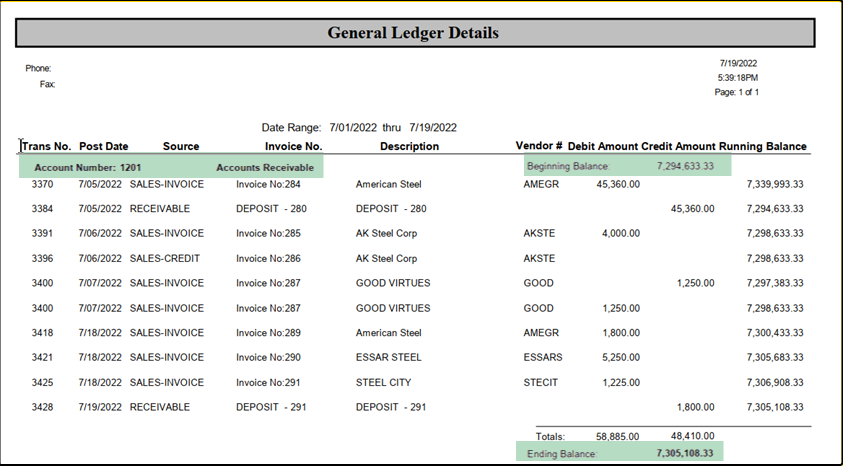Select the Phone: label
Viewport: 843px width, 466px height.
point(38,68)
